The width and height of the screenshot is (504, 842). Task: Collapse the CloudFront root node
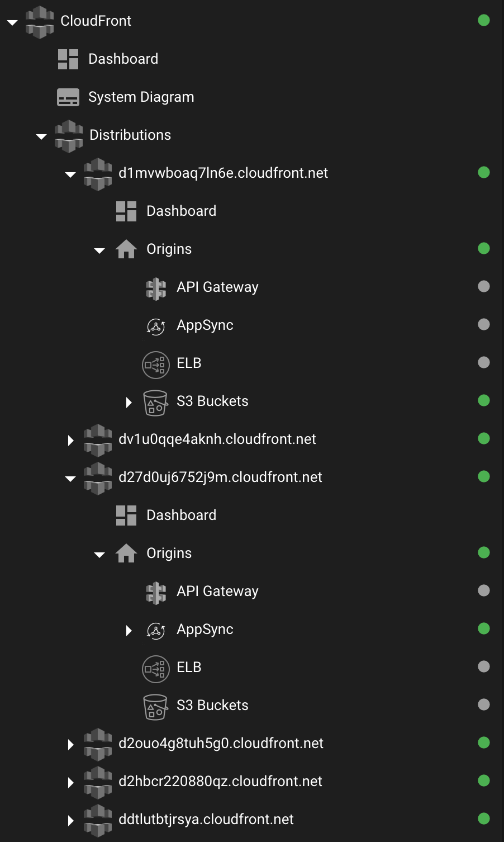[12, 22]
